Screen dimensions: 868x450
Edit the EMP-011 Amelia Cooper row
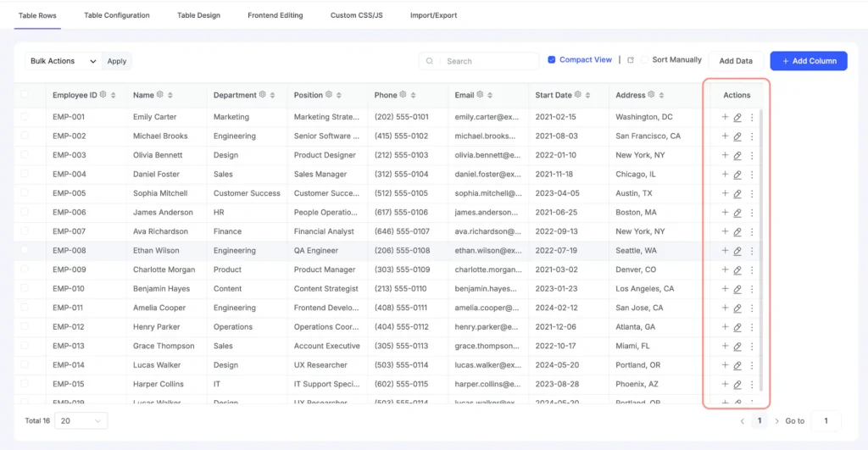coord(737,308)
